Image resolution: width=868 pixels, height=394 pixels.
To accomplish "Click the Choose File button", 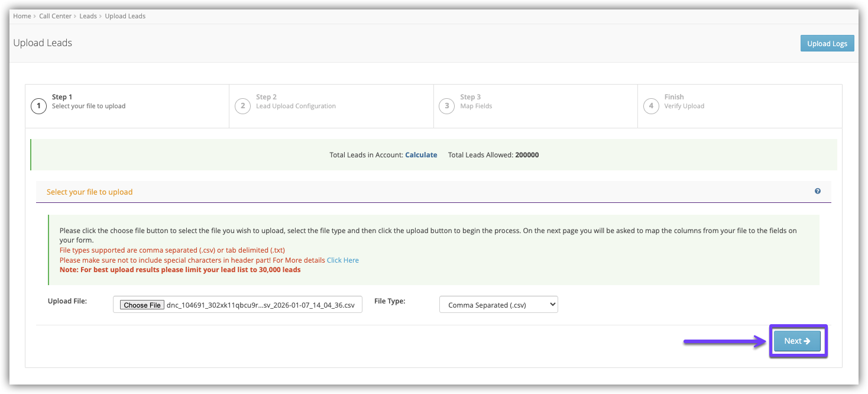I will point(142,305).
